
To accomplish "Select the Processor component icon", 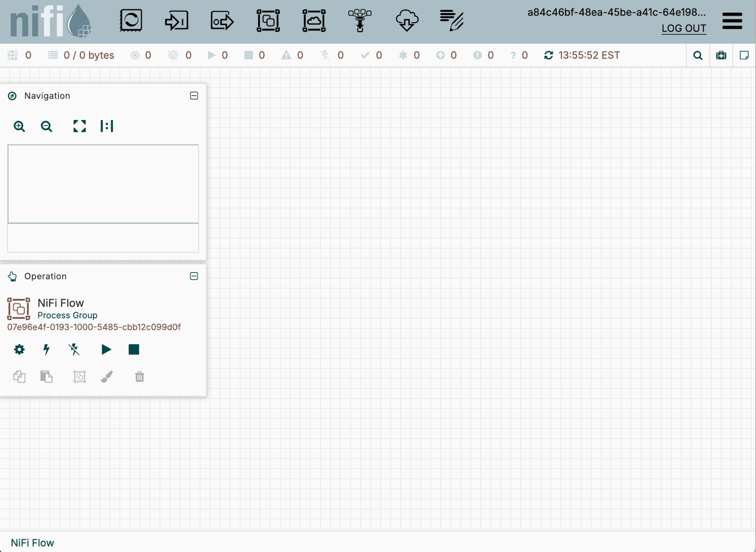I will pyautogui.click(x=131, y=21).
